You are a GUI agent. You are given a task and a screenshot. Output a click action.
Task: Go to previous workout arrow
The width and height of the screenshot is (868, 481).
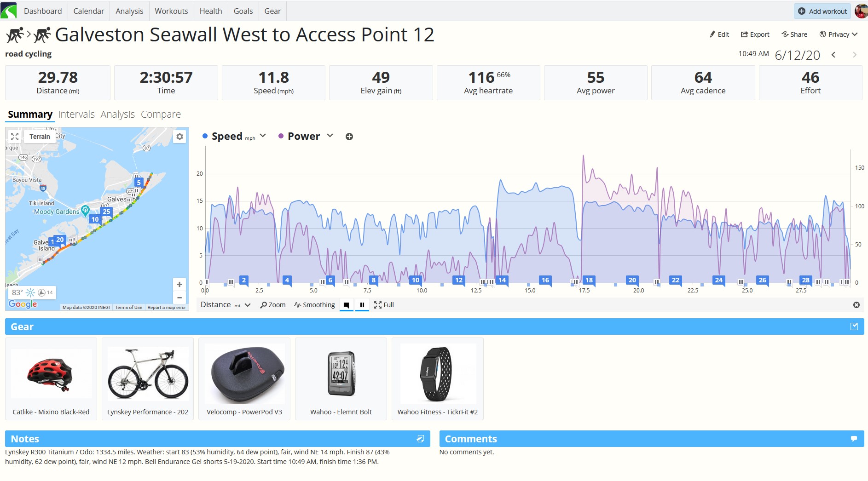pyautogui.click(x=833, y=55)
